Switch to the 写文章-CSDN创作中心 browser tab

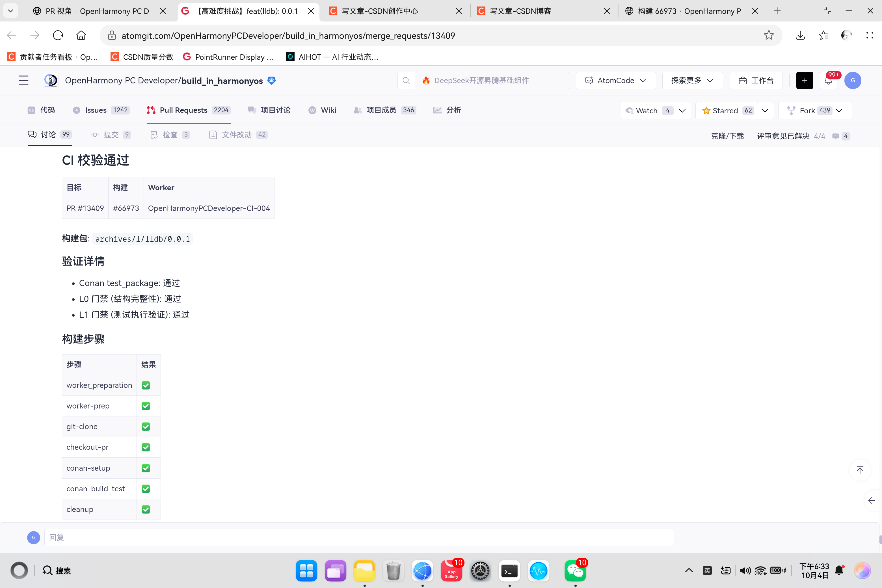coord(395,11)
